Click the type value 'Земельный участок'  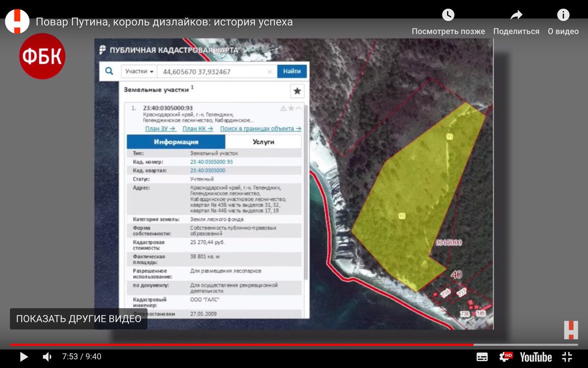pyautogui.click(x=214, y=153)
